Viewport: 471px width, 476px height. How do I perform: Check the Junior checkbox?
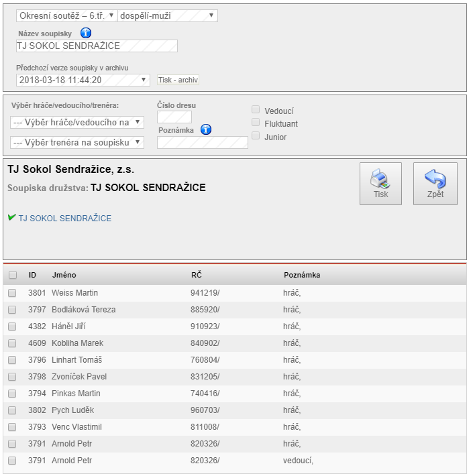tap(256, 136)
